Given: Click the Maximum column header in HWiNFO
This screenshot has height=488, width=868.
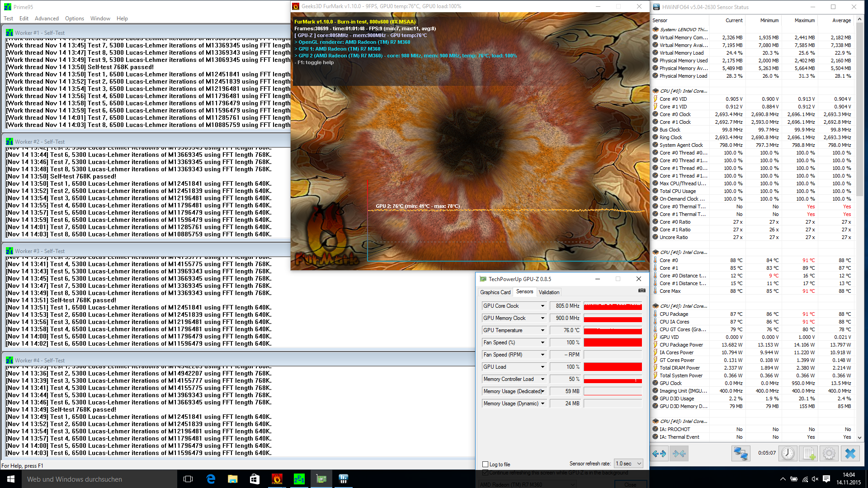Looking at the screenshot, I should (804, 20).
